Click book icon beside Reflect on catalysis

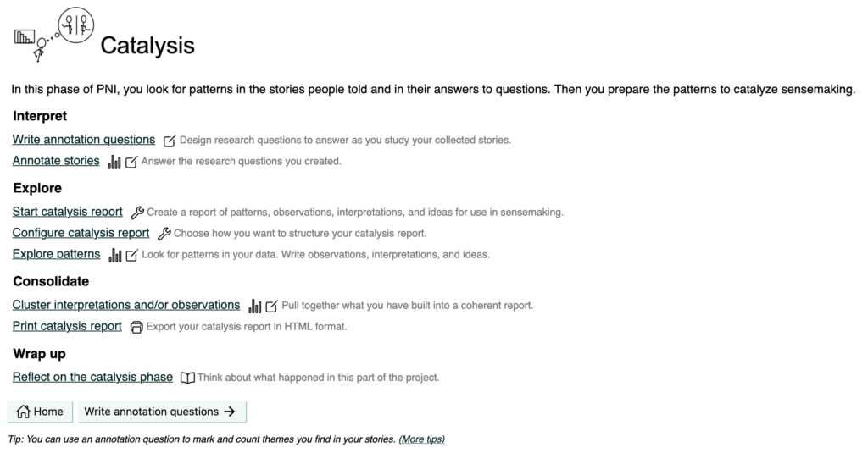(187, 378)
